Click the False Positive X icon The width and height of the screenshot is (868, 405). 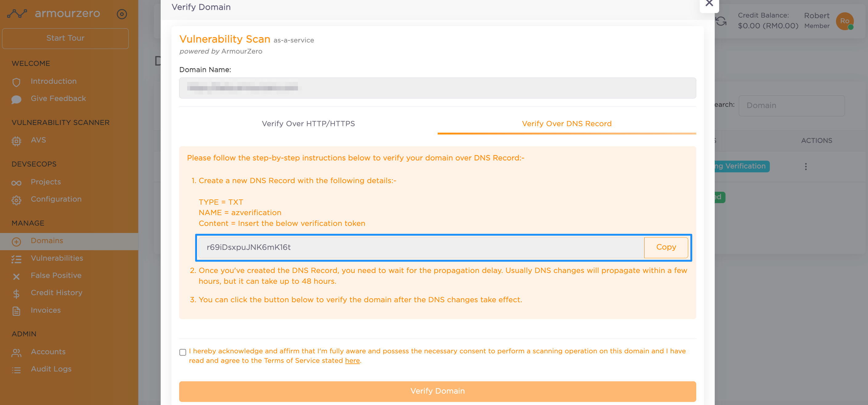pos(16,276)
